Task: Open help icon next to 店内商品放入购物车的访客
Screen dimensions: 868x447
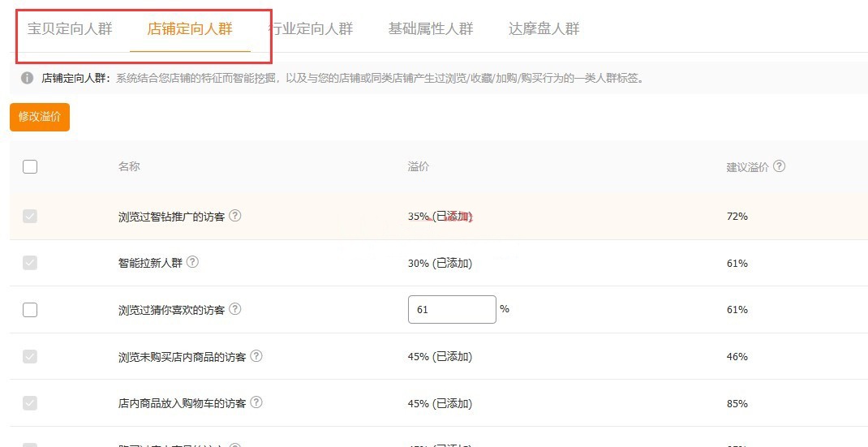Action: click(256, 402)
